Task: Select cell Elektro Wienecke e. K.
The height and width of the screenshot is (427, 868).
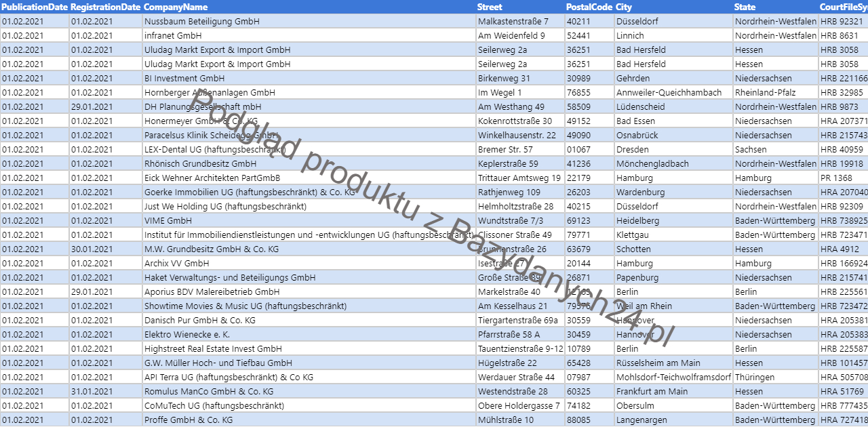Action: 309,334
